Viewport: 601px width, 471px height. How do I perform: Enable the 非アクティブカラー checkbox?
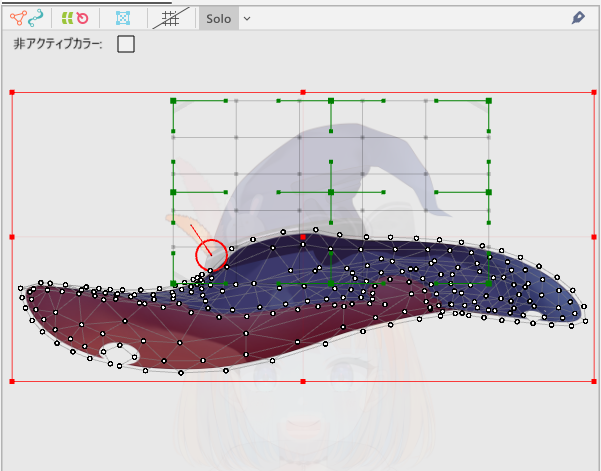click(126, 44)
